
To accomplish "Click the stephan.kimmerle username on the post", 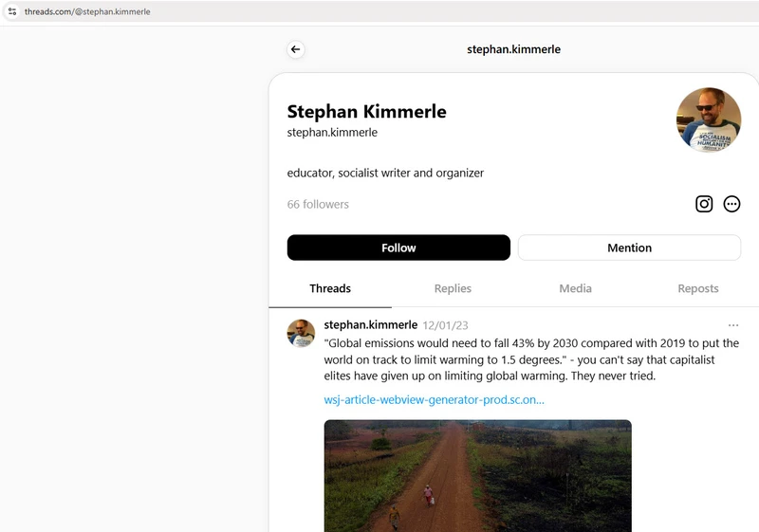I will tap(370, 324).
